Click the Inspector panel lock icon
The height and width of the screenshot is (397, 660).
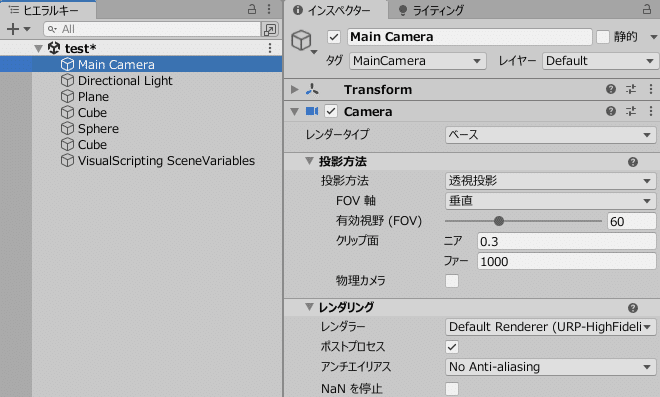(x=647, y=9)
